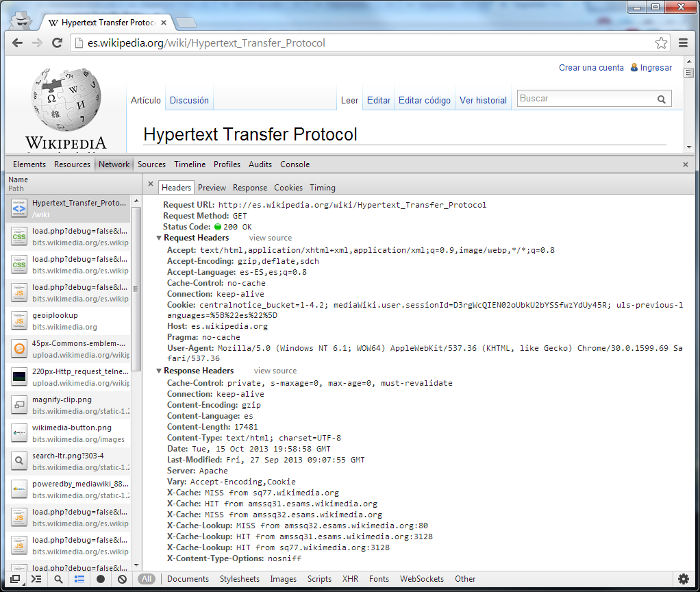Click the search magnifier in DevTools bar
Image resolution: width=700 pixels, height=592 pixels.
click(x=58, y=579)
